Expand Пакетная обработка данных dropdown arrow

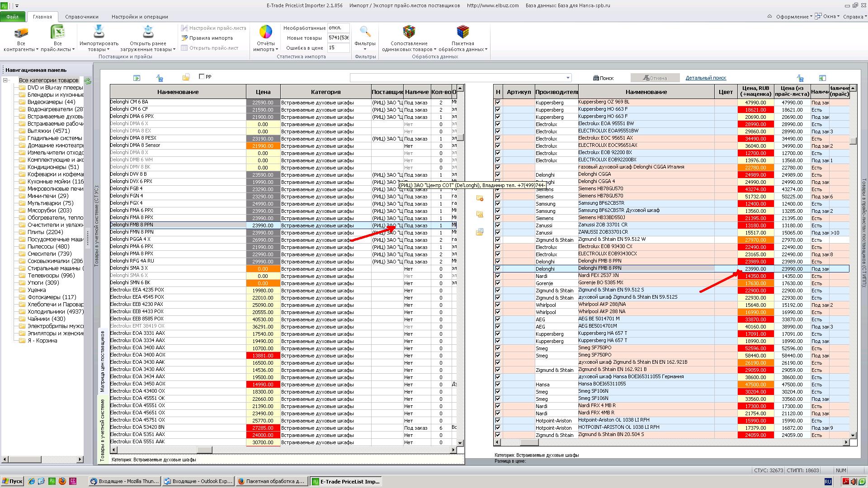(x=486, y=50)
